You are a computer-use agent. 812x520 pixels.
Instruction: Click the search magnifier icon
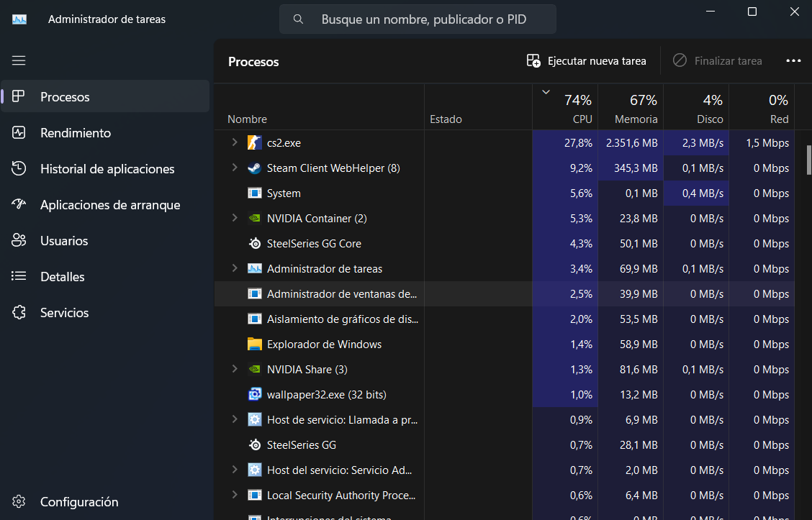point(298,19)
